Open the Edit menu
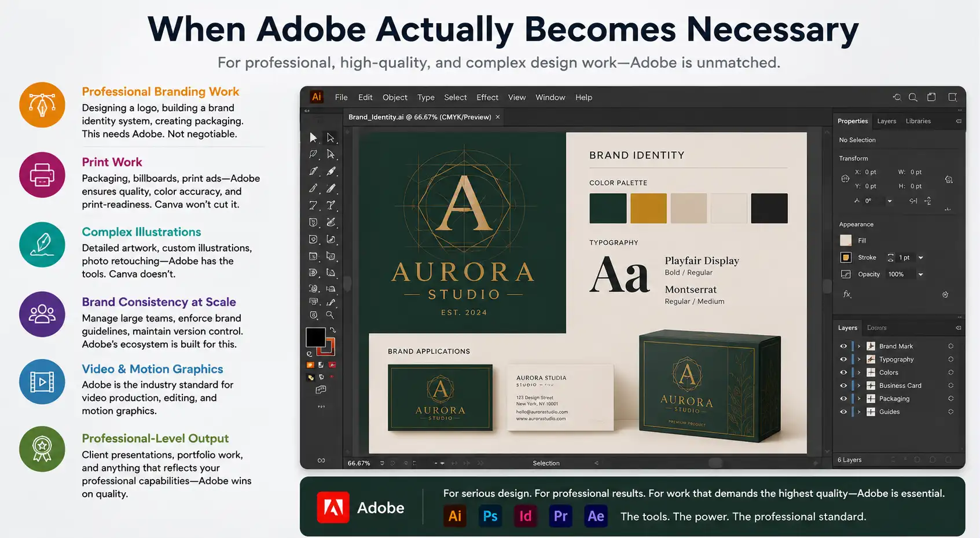 point(365,97)
